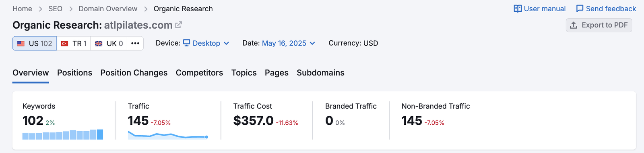Open the Competitors tab
Screen dimensions: 644x153
(x=199, y=73)
